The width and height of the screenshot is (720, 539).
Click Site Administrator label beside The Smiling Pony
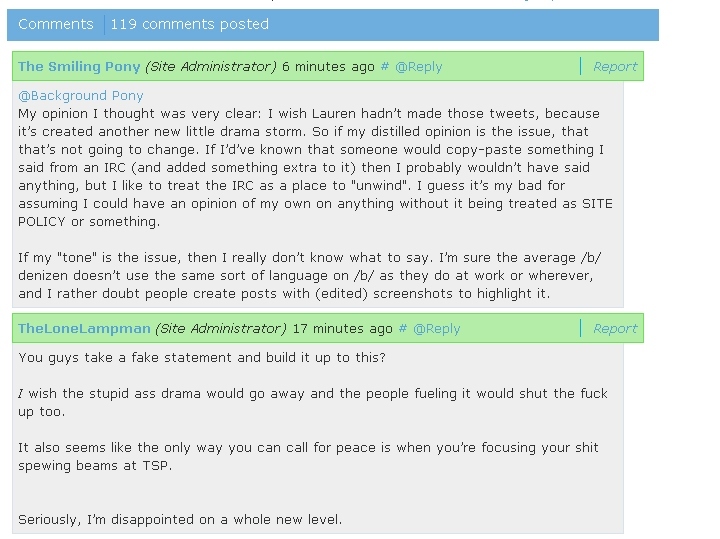point(210,67)
